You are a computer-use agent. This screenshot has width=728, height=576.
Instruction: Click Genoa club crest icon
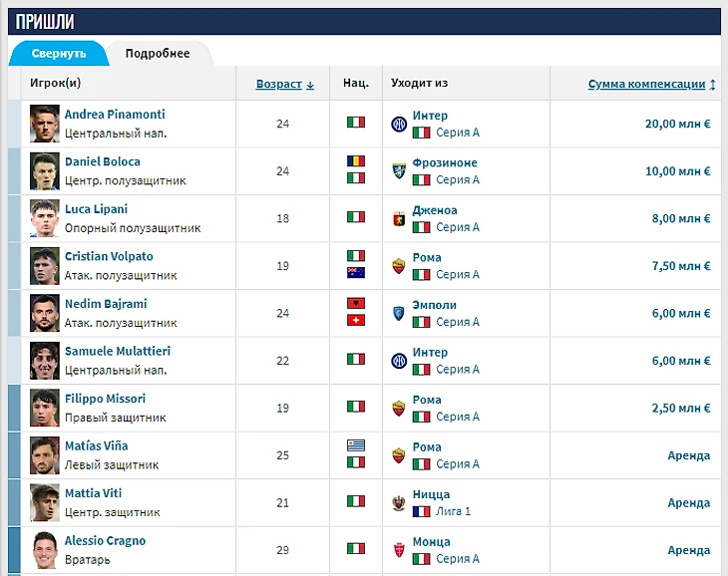coord(399,219)
